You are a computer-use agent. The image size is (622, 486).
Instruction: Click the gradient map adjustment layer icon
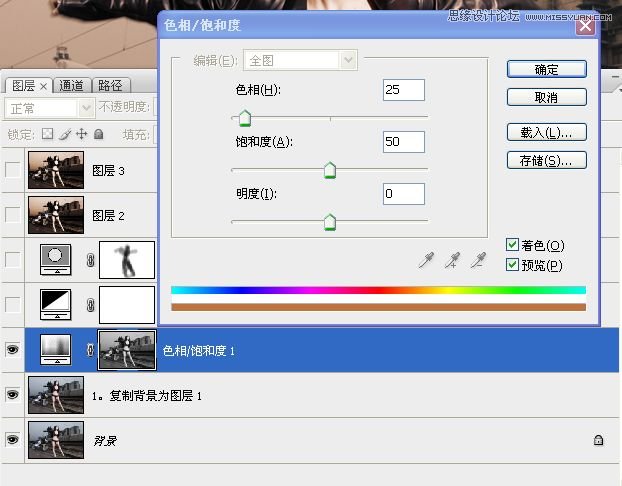coord(53,304)
